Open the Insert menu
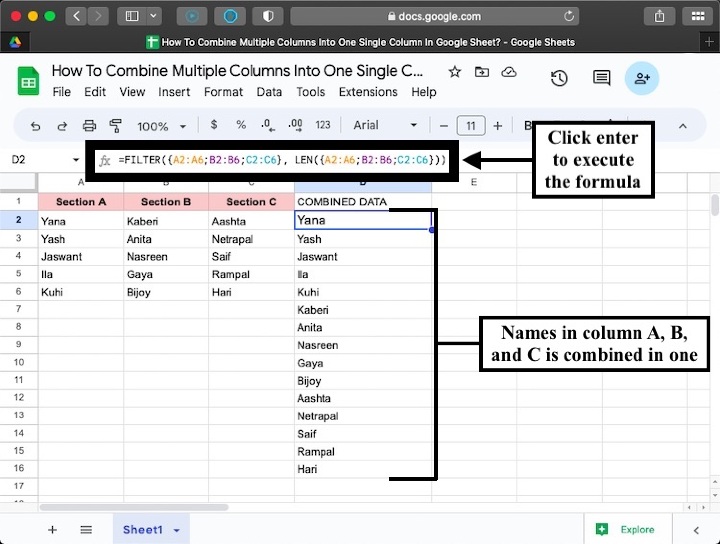 pyautogui.click(x=174, y=92)
